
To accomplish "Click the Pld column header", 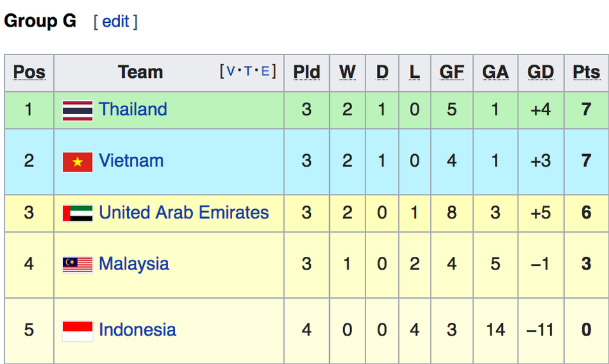I will click(306, 72).
